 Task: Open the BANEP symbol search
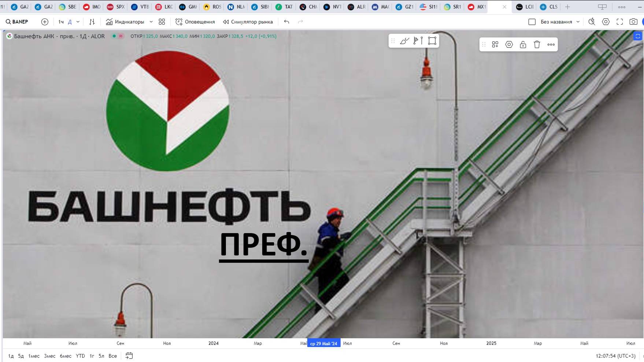[x=17, y=22]
